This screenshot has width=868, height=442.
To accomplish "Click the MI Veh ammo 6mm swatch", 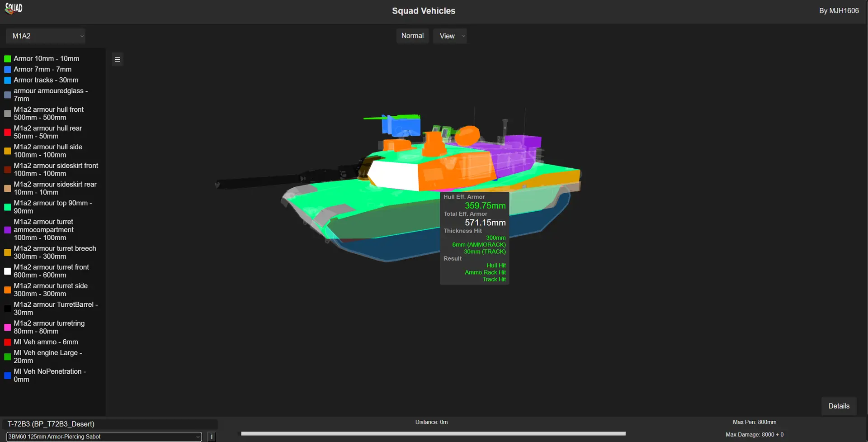I will 8,342.
